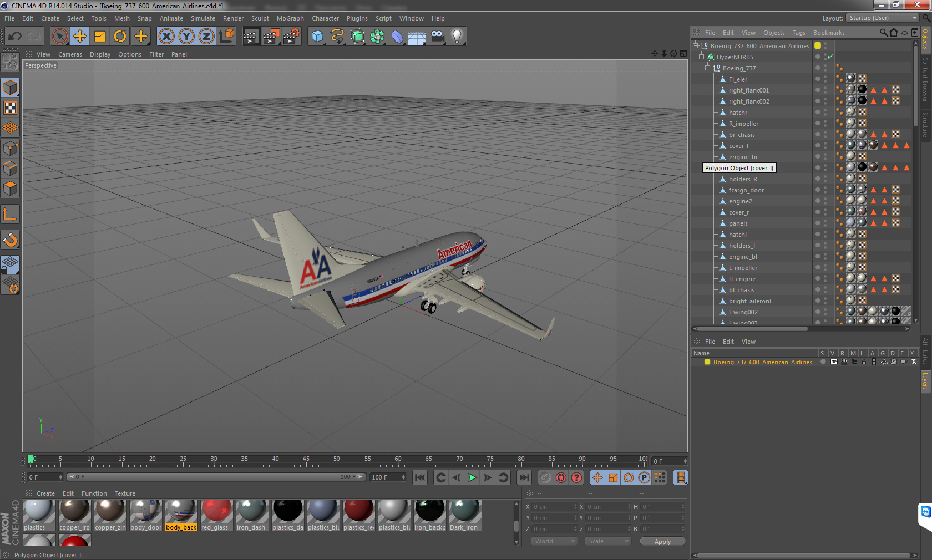Open the Layers side tab
Screen dimensions: 932x560
925,381
